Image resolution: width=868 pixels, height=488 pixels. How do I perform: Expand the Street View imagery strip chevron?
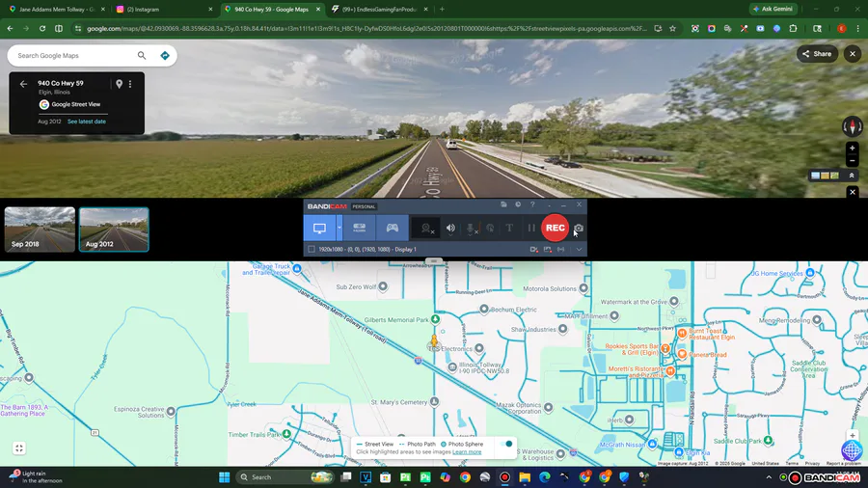coord(852,176)
